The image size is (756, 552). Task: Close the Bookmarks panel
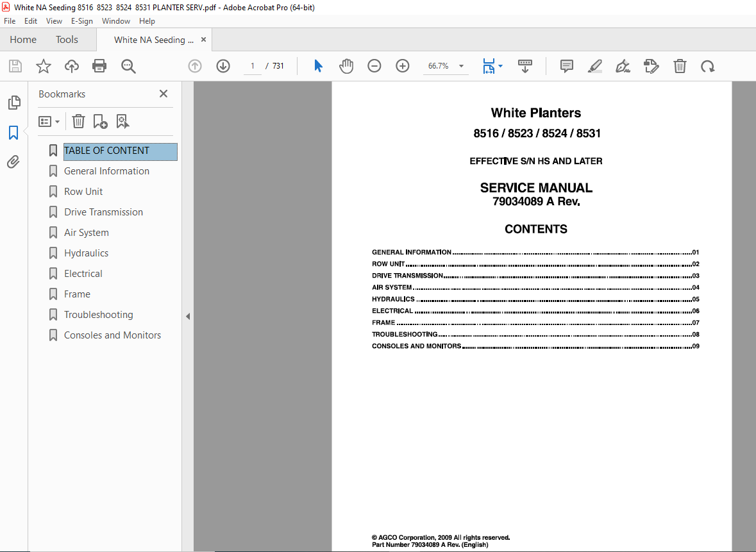coord(164,94)
